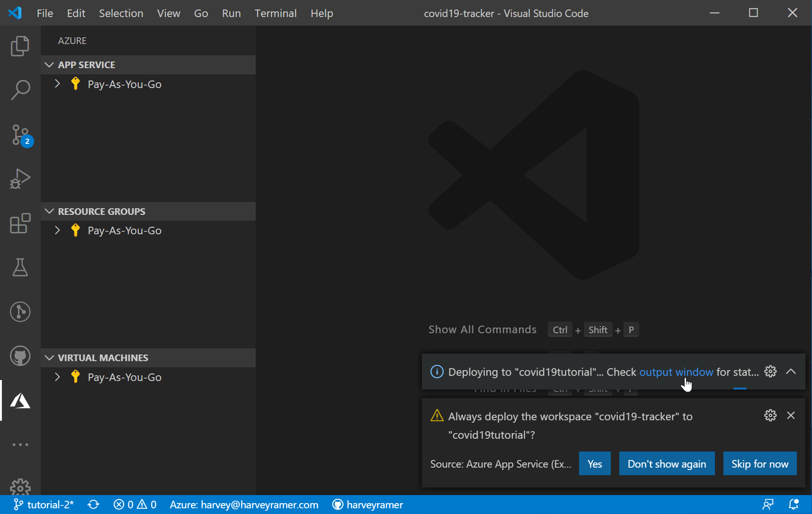Viewport: 812px width, 514px height.
Task: Collapse the RESOURCE GROUPS section
Action: point(148,212)
